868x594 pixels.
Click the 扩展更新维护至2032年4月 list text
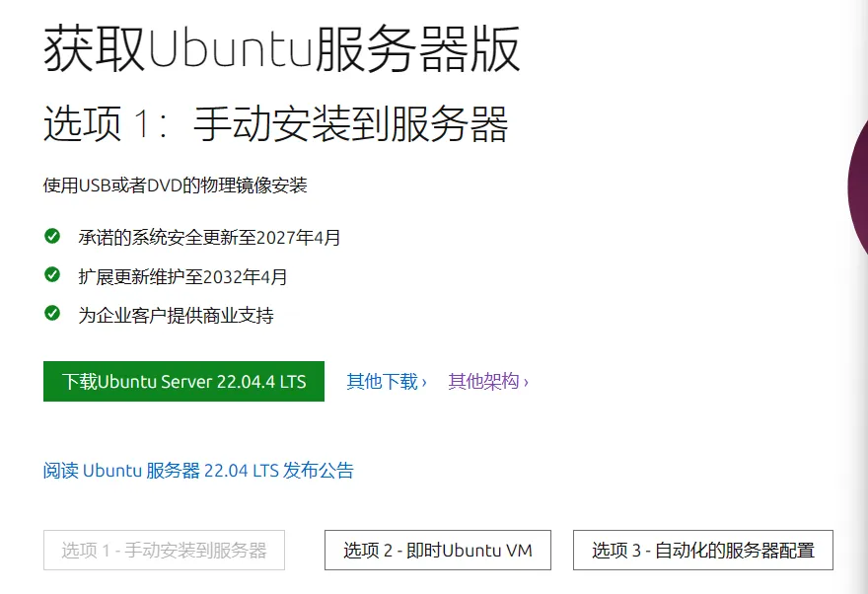pyautogui.click(x=182, y=277)
